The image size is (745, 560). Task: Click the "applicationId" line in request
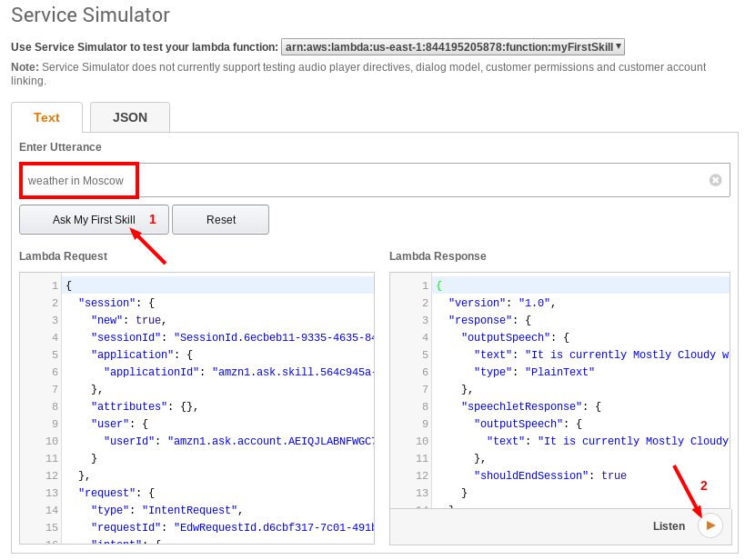[x=239, y=372]
